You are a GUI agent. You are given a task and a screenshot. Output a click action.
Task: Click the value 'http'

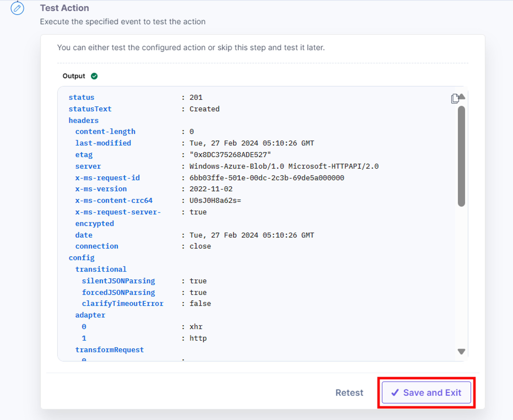tap(198, 338)
